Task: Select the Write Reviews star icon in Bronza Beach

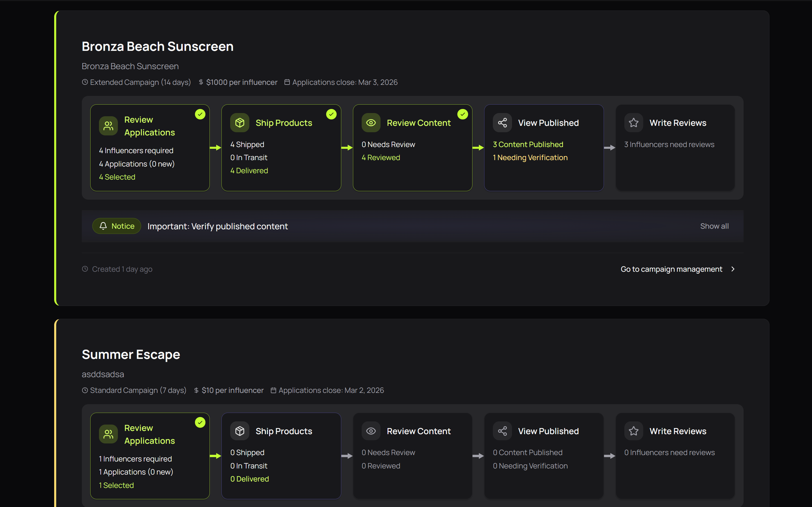Action: click(x=634, y=123)
